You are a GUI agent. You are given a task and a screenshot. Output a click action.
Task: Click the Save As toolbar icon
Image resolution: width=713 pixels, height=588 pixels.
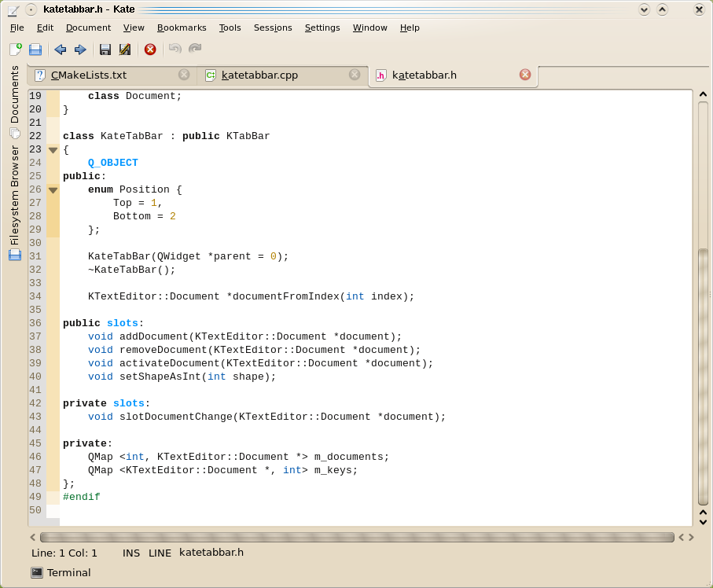125,49
